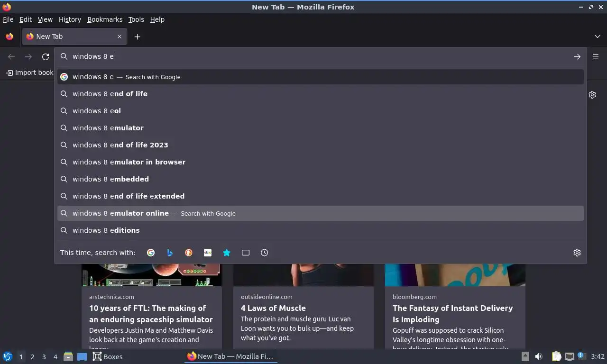
Task: Search this time with eBay
Action: (208, 253)
